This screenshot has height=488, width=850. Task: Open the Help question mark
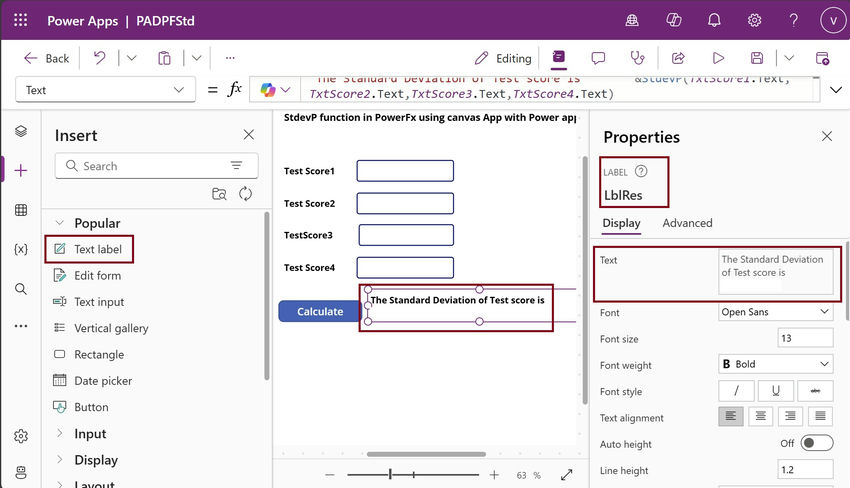[793, 21]
